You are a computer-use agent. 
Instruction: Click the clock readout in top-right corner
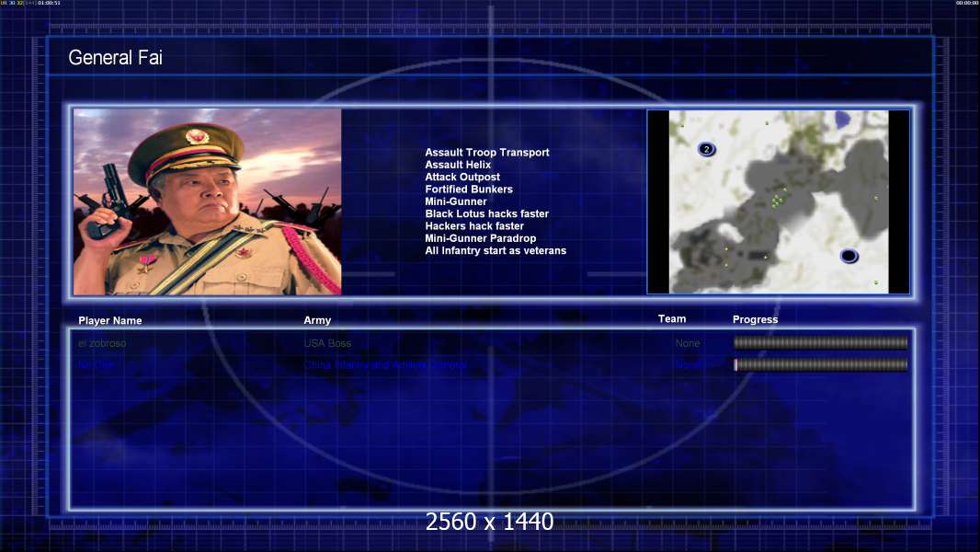967,3
